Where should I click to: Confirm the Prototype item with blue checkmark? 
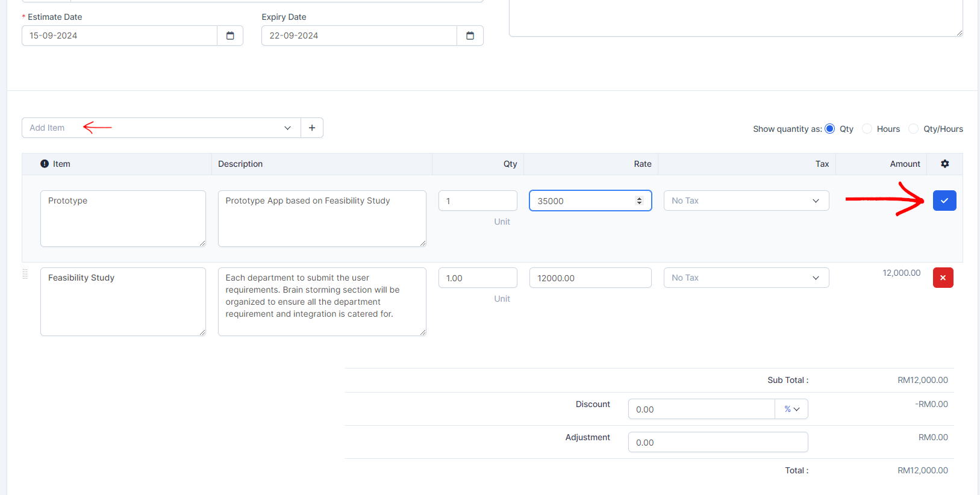pyautogui.click(x=944, y=201)
